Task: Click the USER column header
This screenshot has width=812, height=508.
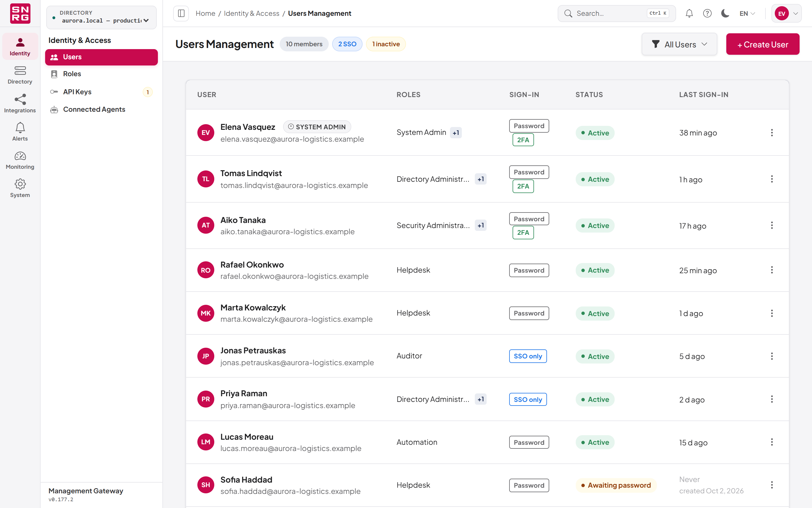Action: point(207,95)
